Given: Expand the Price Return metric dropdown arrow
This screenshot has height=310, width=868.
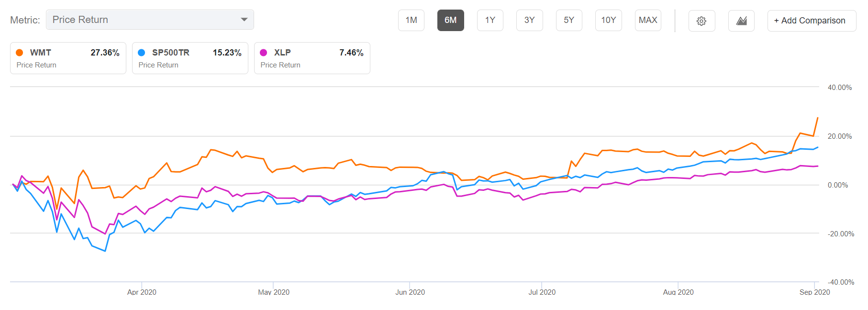Looking at the screenshot, I should 244,20.
